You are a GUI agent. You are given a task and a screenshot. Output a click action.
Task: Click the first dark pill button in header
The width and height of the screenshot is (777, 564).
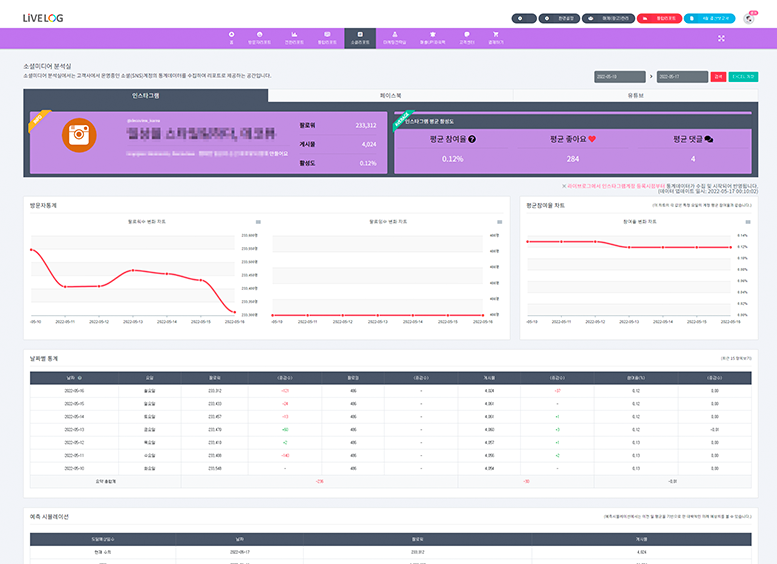(x=524, y=18)
